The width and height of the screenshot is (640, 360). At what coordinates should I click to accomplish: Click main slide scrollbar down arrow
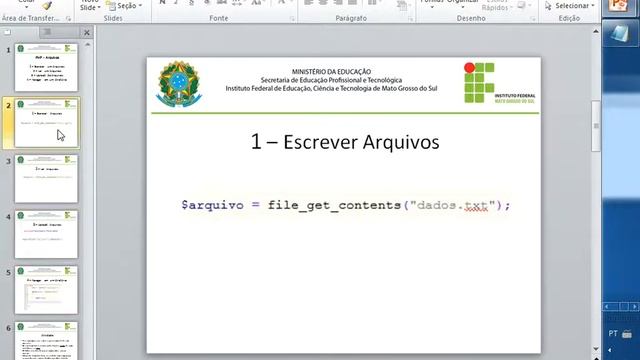(x=596, y=349)
